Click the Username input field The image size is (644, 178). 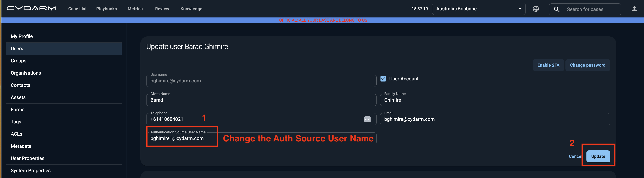261,81
